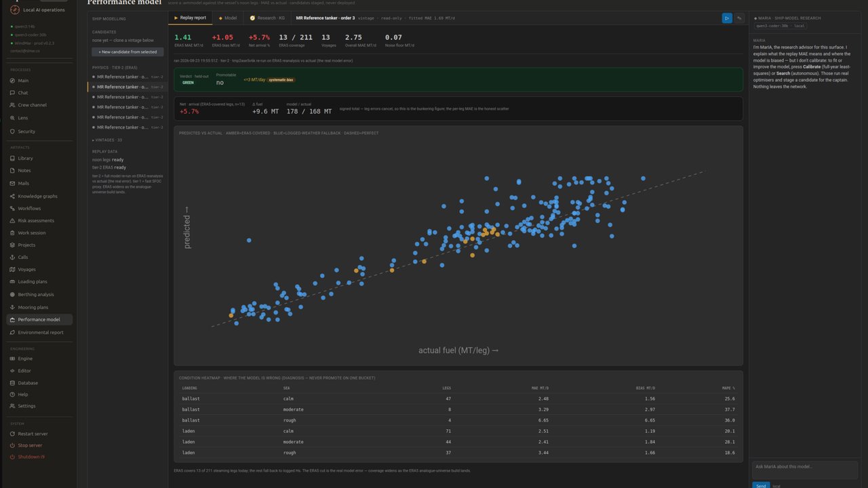Click the edit pencil icon beside the play button
868x488 pixels.
pyautogui.click(x=739, y=18)
